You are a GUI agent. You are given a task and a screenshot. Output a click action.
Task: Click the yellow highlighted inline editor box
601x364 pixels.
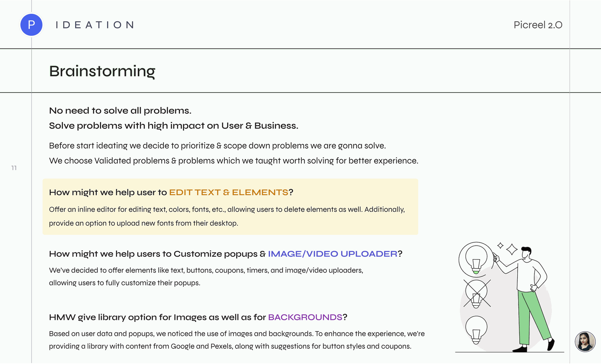pos(230,207)
